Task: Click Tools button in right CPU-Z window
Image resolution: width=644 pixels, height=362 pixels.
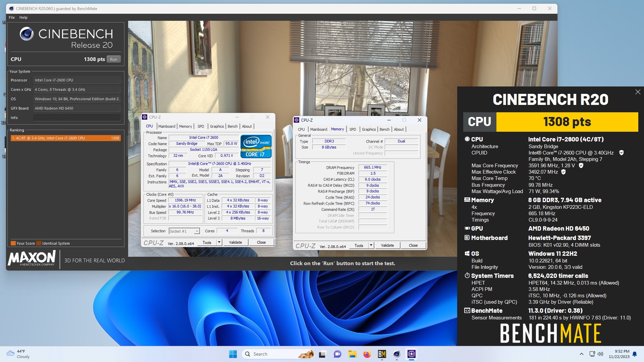Action: point(359,246)
